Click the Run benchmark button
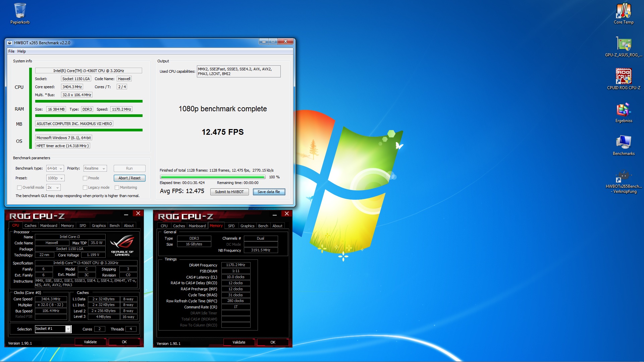The width and height of the screenshot is (644, 362). click(x=129, y=168)
